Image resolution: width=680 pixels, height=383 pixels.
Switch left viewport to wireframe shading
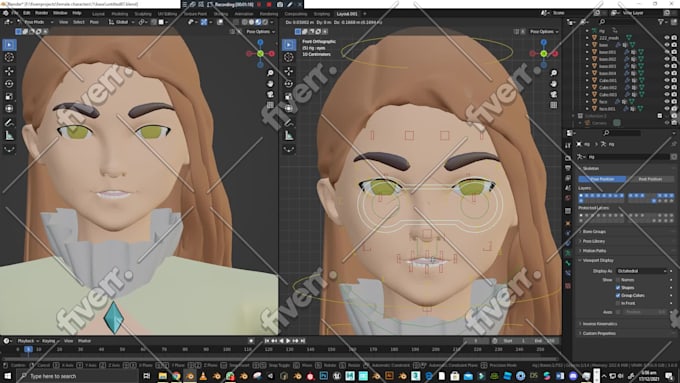pos(245,22)
